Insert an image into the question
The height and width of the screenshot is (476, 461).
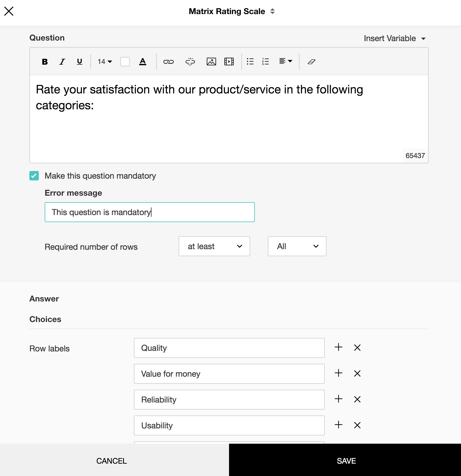pyautogui.click(x=211, y=62)
